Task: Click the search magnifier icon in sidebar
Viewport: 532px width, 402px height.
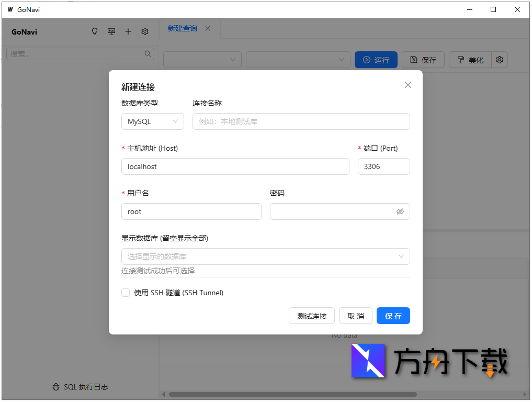Action: [148, 53]
